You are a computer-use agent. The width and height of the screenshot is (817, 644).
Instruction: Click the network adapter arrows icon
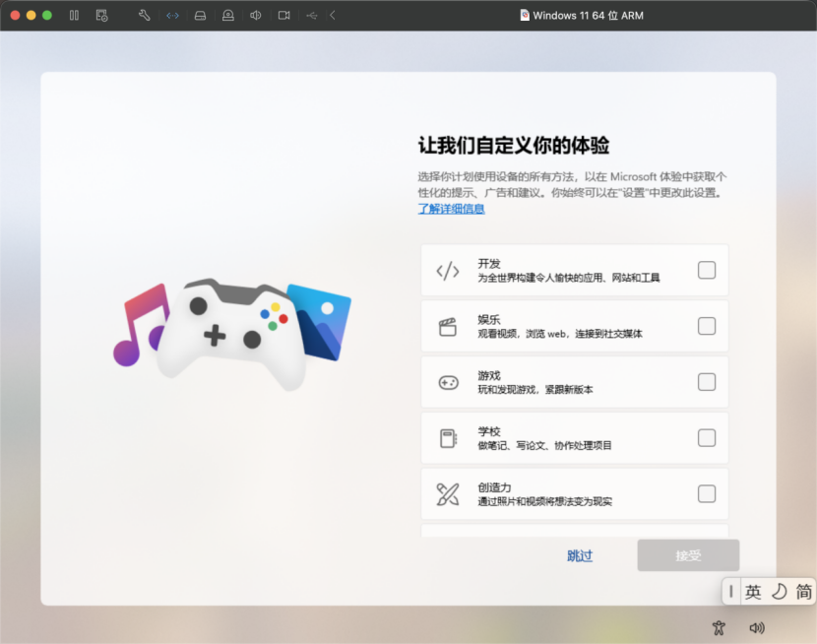point(172,16)
